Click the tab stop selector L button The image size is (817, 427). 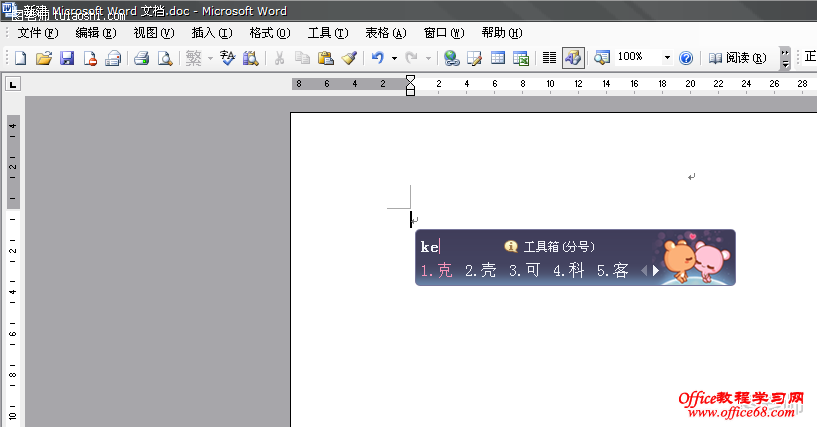point(13,84)
